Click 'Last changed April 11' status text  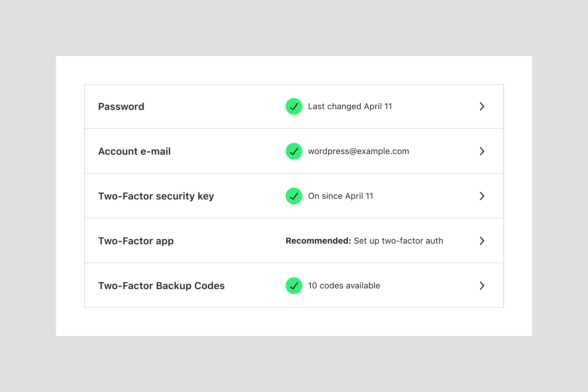[350, 106]
